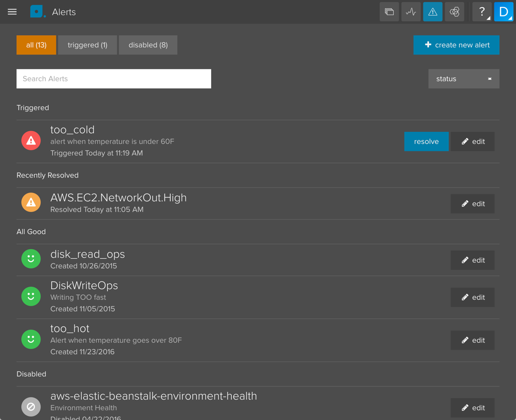
Task: Click the red triggered icon for too_cold
Action: coord(31,141)
